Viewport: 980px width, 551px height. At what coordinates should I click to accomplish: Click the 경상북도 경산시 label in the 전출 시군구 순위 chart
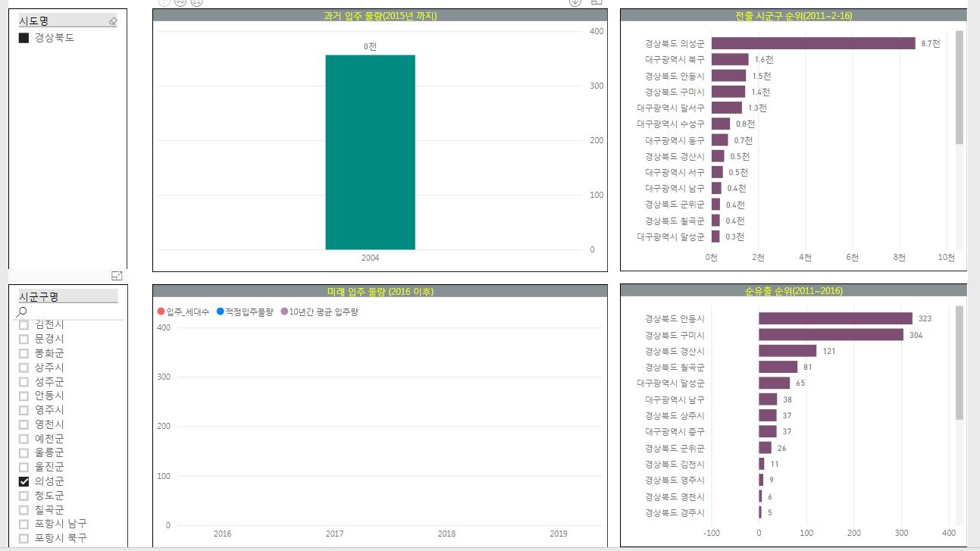pos(675,156)
